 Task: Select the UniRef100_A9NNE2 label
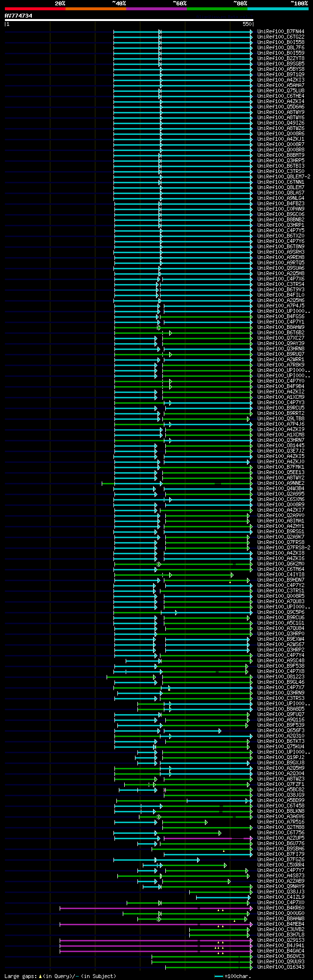point(281,483)
